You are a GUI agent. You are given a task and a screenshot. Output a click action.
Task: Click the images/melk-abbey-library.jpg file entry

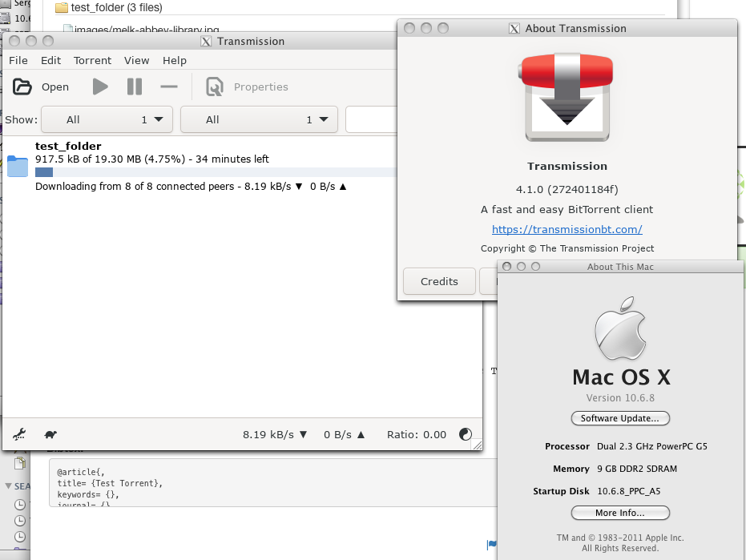click(x=147, y=29)
